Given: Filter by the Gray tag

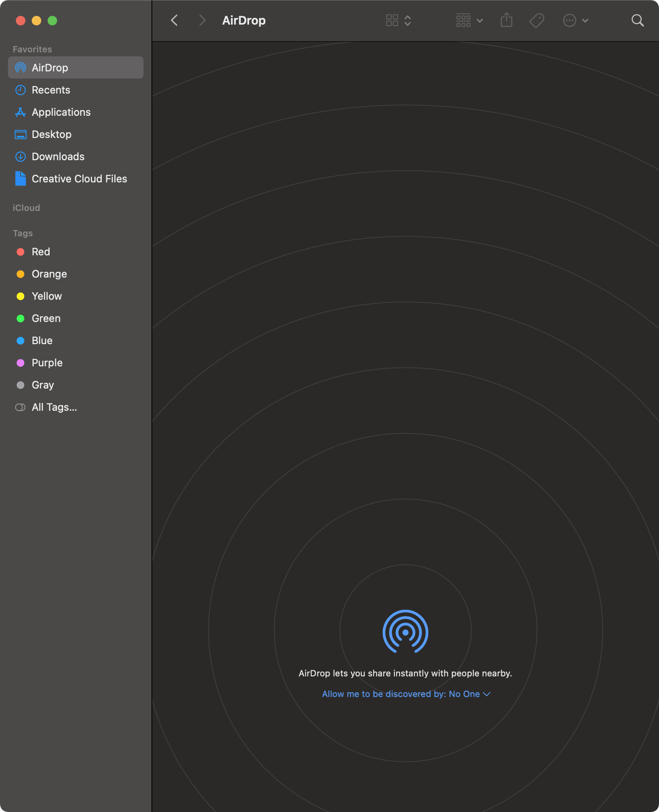Looking at the screenshot, I should tap(76, 385).
